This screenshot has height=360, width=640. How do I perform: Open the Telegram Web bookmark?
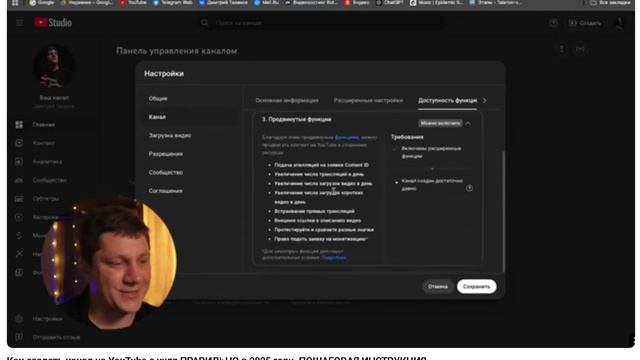click(x=173, y=3)
